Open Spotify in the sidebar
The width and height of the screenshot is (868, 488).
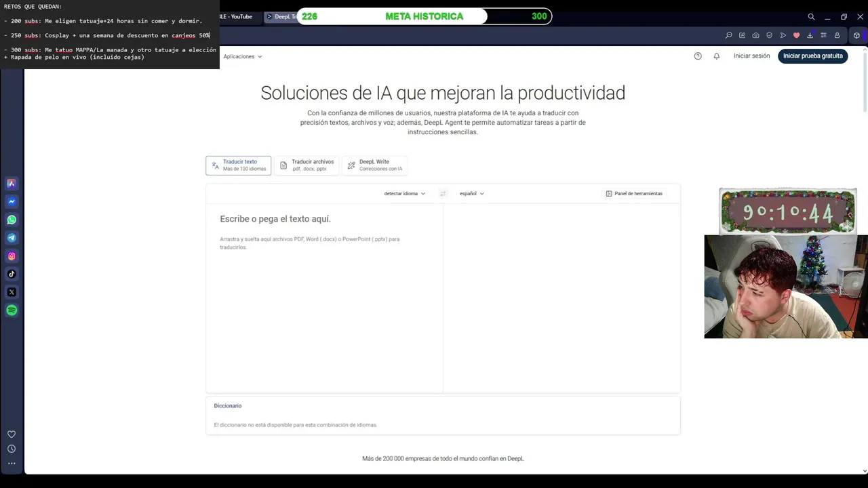click(12, 310)
